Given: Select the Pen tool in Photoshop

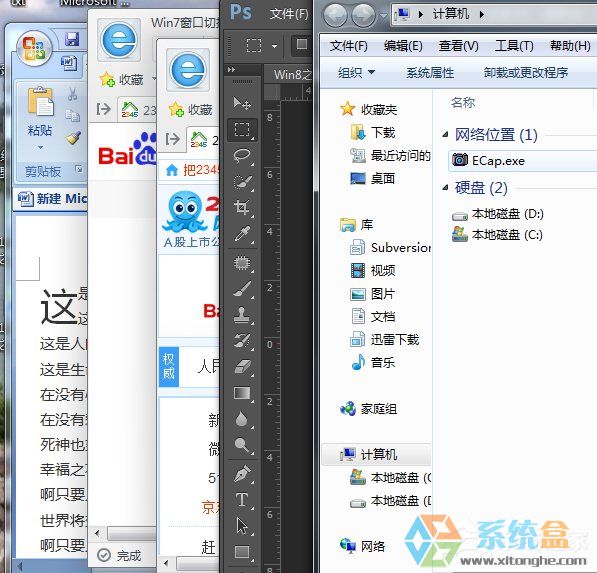Looking at the screenshot, I should point(242,474).
